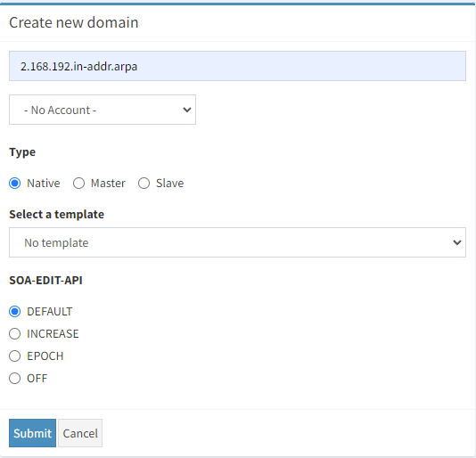Click the Slave label text
This screenshot has height=458, width=476.
(x=170, y=184)
